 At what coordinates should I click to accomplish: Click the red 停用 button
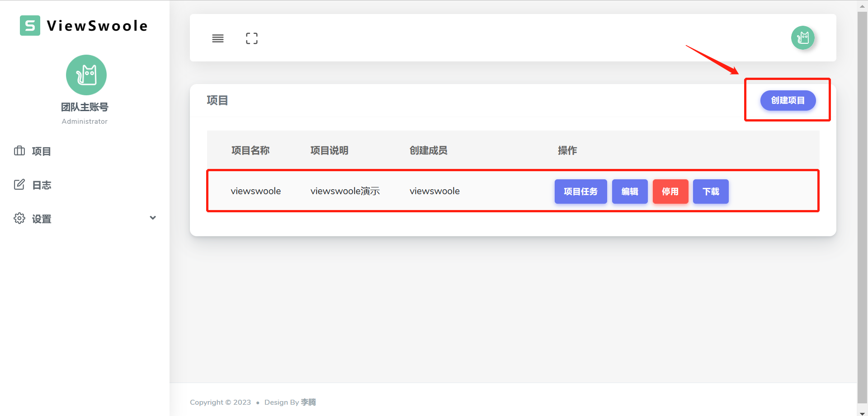pos(670,192)
